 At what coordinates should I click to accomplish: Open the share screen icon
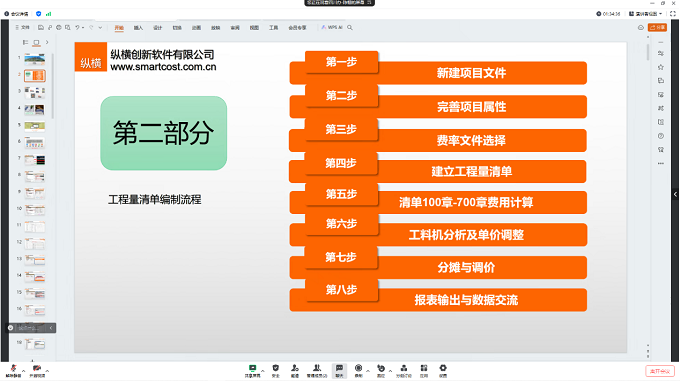click(252, 371)
